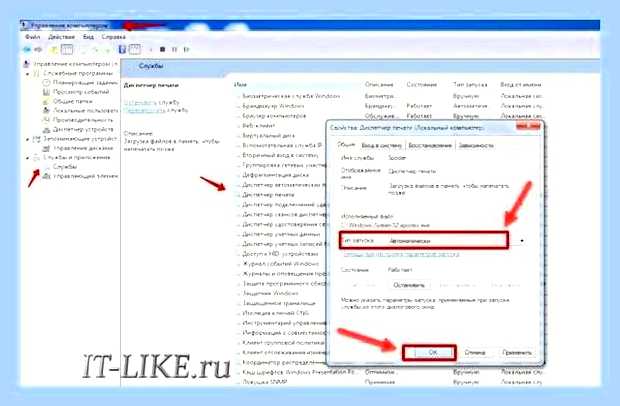Click the Производительность tree icon
The width and height of the screenshot is (620, 406).
click(46, 120)
